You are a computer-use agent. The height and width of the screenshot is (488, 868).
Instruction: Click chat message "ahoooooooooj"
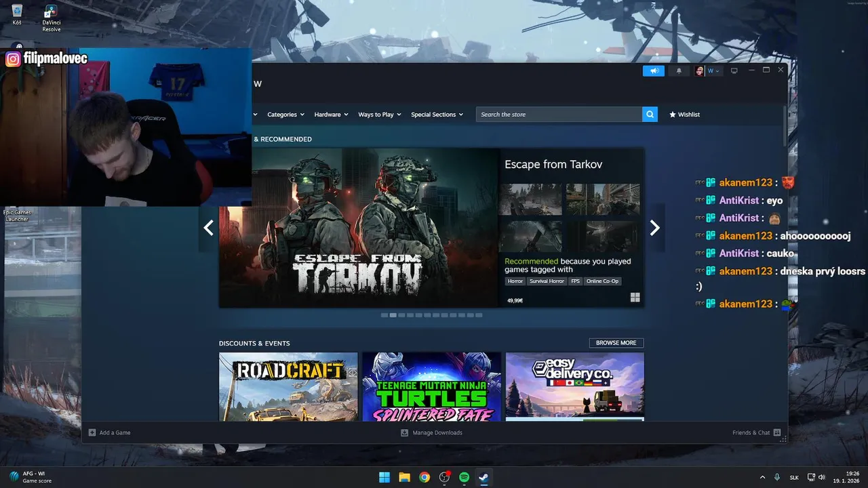point(815,236)
